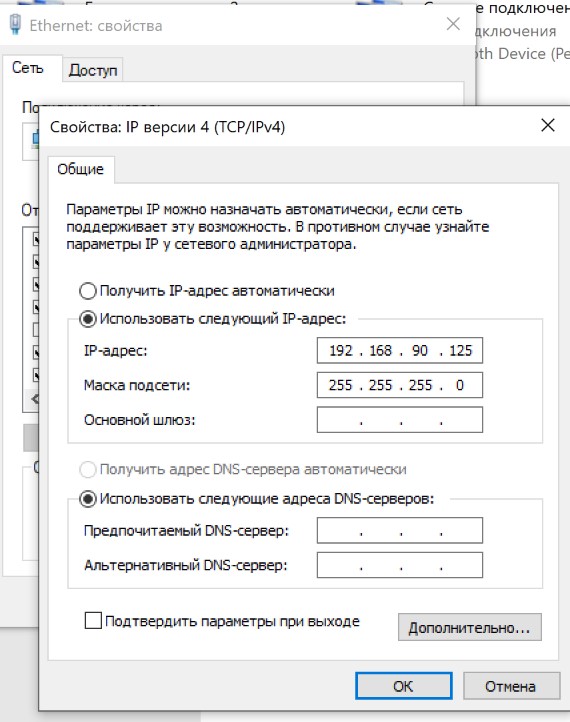Viewport: 570px width, 722px height.
Task: Click the first octet 192 of the IP address
Action: pyautogui.click(x=341, y=351)
